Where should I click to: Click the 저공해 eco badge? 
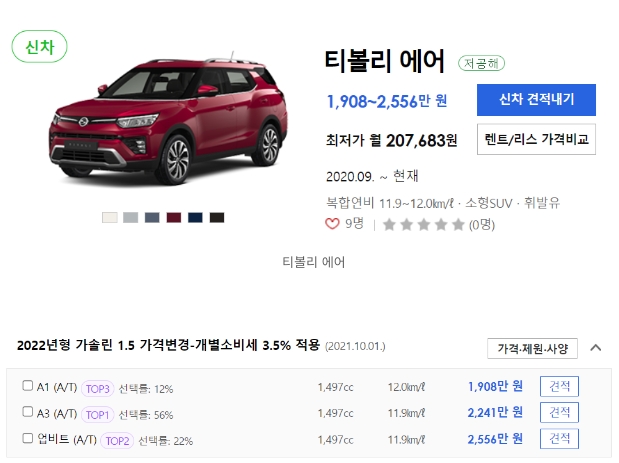tap(481, 63)
